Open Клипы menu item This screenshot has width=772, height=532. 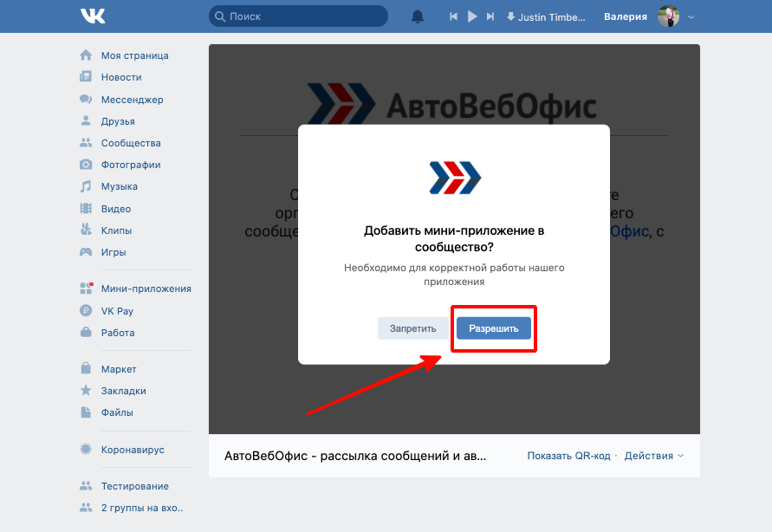116,230
